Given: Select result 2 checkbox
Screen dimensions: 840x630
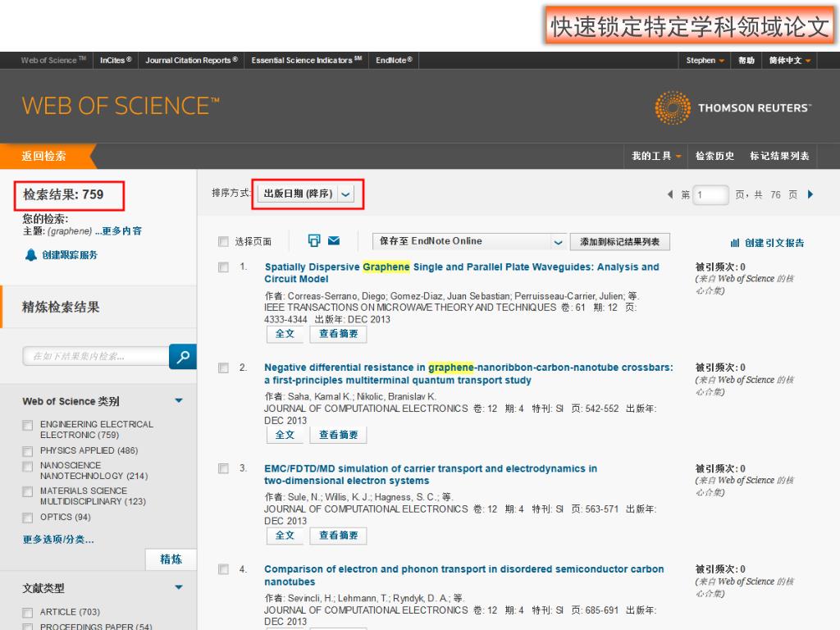Looking at the screenshot, I should [223, 368].
